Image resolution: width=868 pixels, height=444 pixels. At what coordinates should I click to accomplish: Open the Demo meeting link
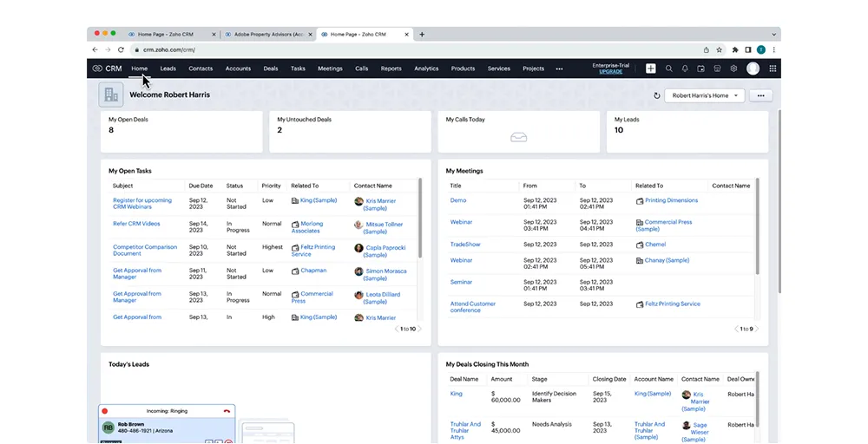click(457, 200)
